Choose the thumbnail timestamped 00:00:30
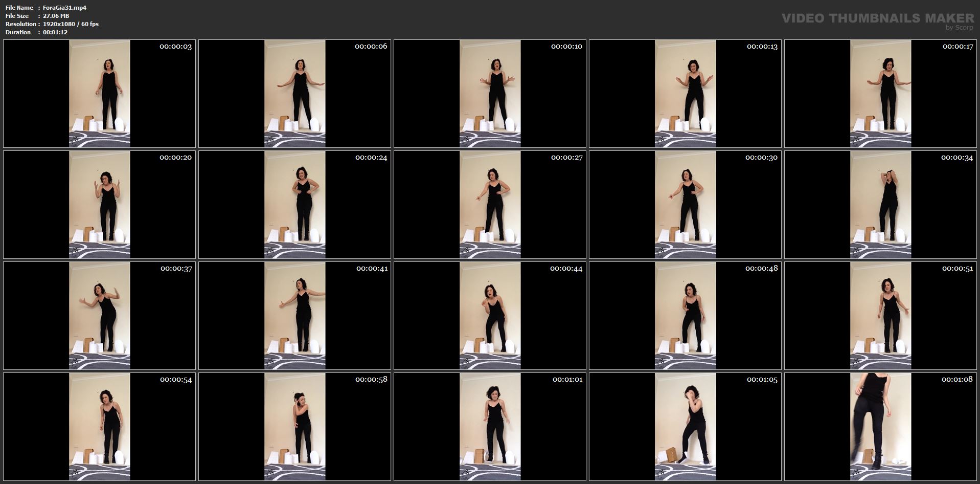The height and width of the screenshot is (484, 980). click(686, 205)
